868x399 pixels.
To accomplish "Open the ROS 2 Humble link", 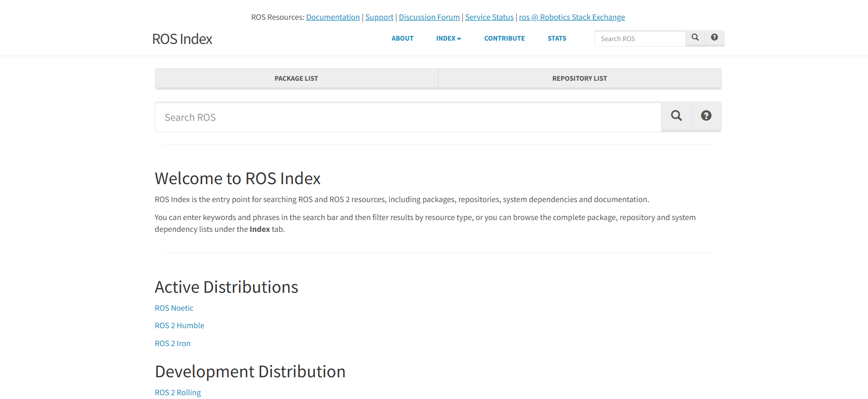I will click(x=179, y=326).
